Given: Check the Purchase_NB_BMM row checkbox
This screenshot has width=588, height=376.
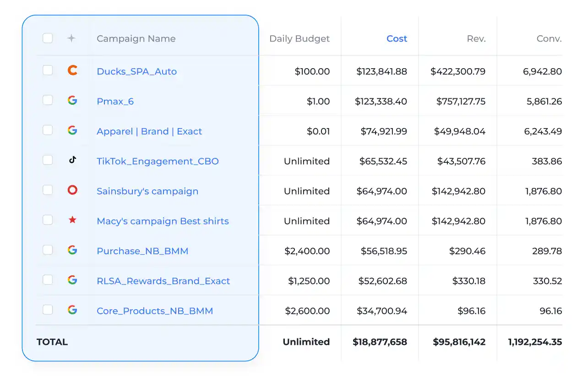Looking at the screenshot, I should tap(48, 250).
